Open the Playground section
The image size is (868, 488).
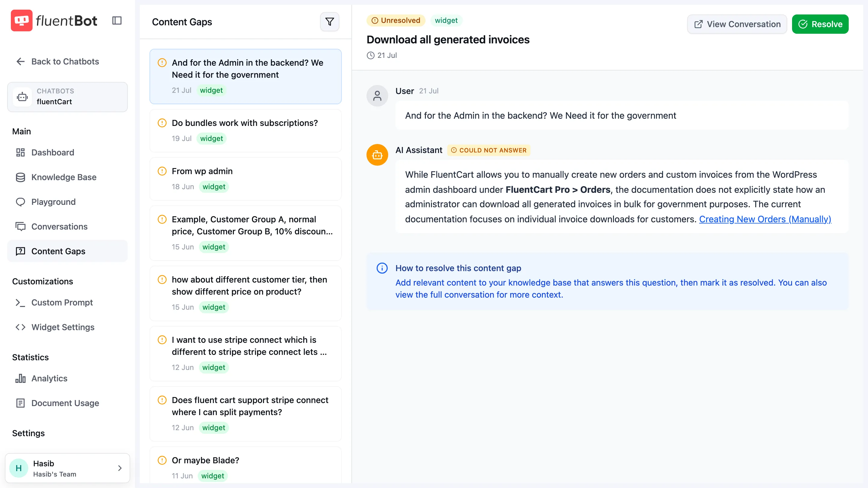(68, 202)
